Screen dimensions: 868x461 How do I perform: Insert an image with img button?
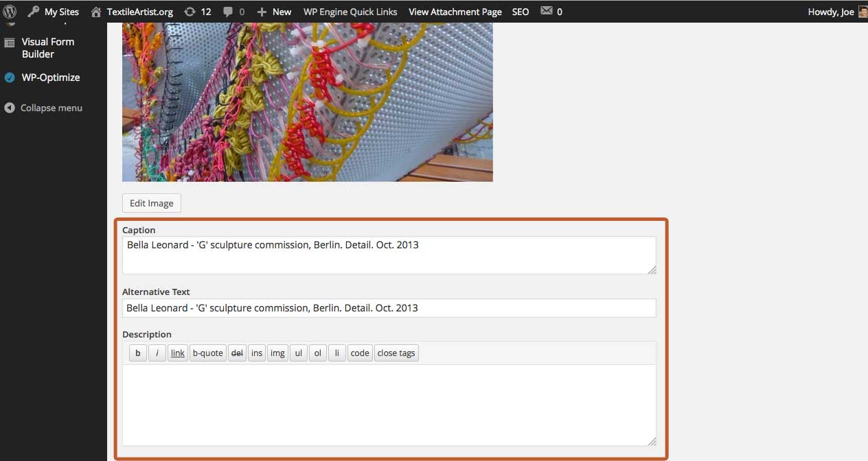tap(277, 353)
